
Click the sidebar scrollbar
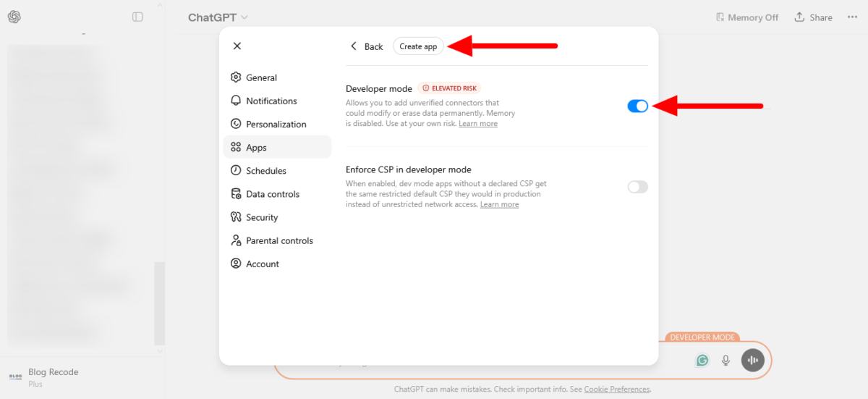tap(160, 302)
